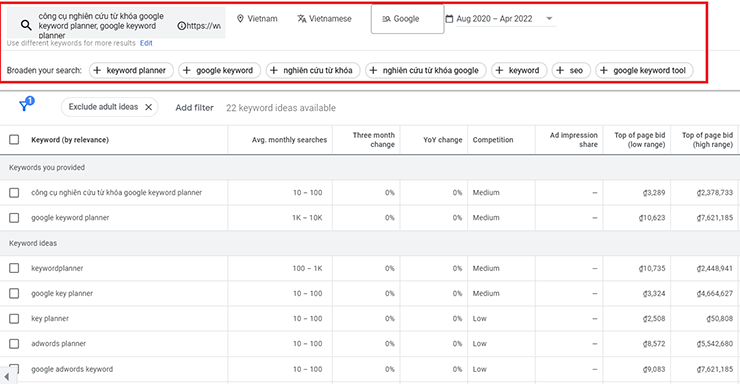
Task: Sort by Competition column header
Action: [493, 140]
